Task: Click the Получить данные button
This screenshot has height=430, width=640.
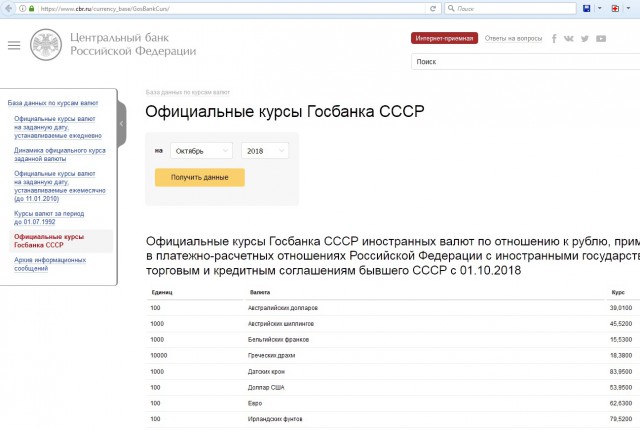Action: pyautogui.click(x=200, y=177)
